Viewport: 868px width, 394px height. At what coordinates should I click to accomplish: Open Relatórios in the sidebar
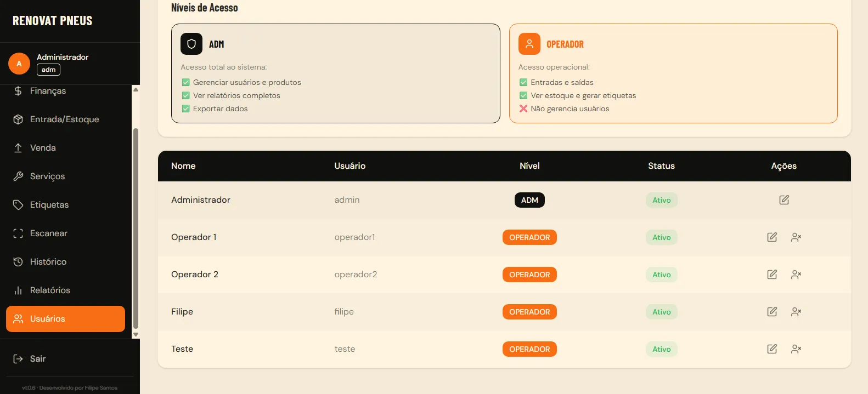tap(66, 290)
